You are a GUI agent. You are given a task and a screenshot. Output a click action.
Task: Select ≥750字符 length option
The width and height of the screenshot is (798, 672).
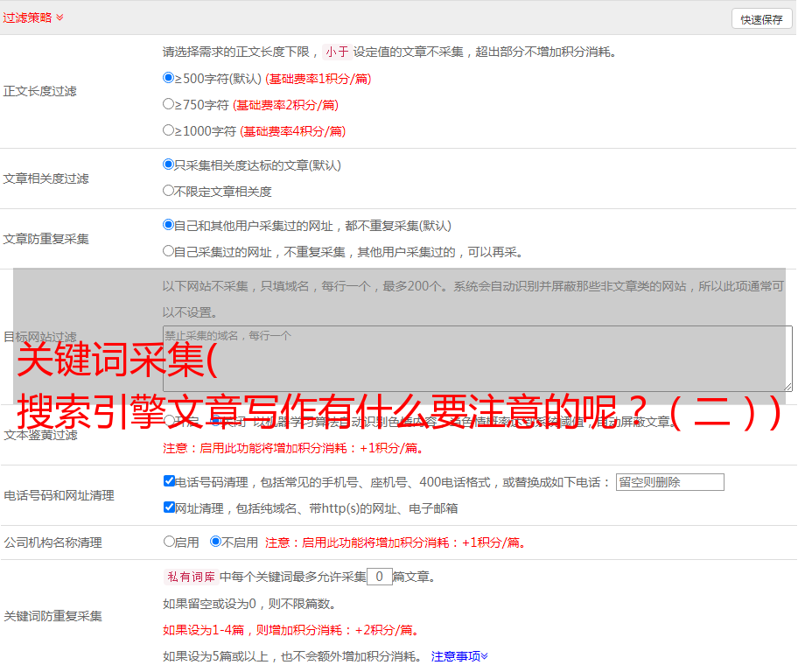pyautogui.click(x=168, y=104)
